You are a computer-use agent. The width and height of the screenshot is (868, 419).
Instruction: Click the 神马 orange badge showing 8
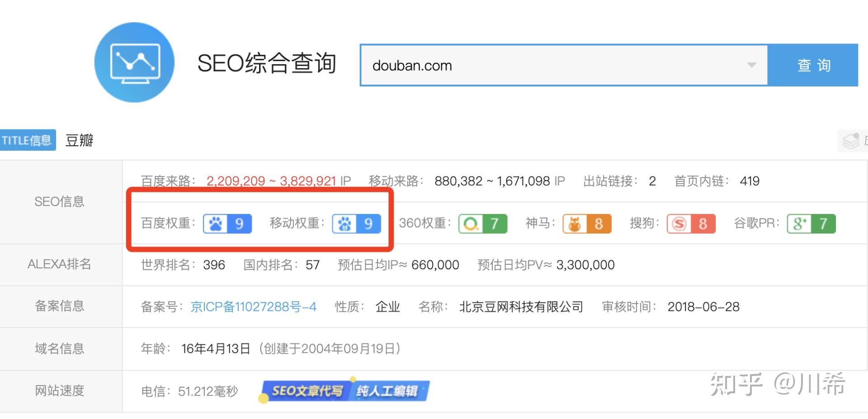[587, 224]
